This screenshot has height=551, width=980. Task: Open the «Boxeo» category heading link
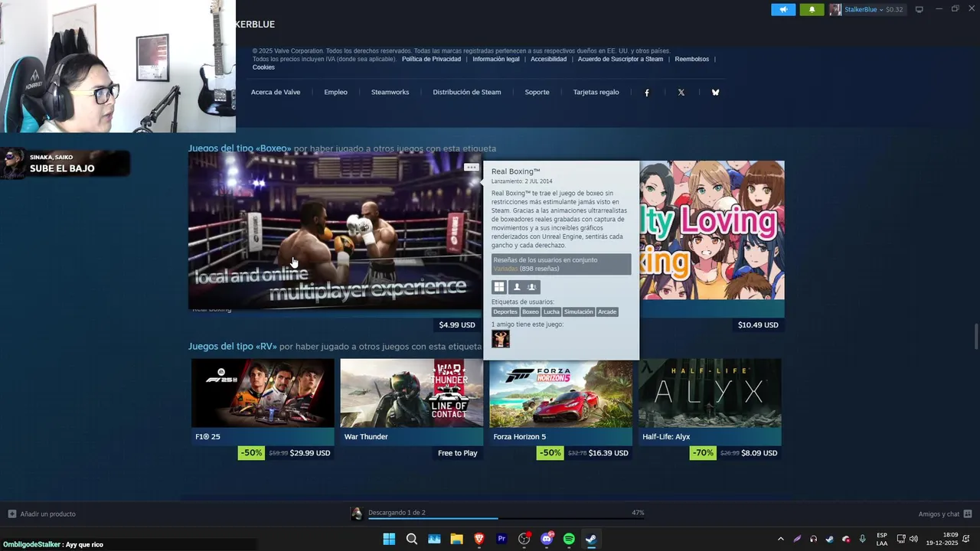point(240,148)
